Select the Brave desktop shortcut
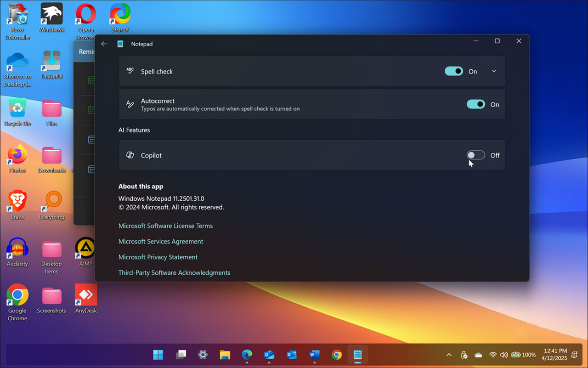 17,205
